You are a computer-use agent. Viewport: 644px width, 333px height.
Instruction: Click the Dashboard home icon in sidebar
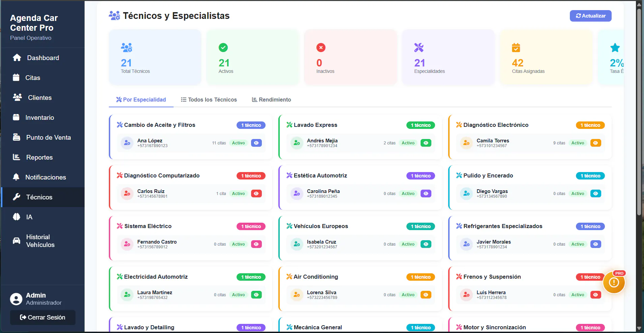point(17,58)
